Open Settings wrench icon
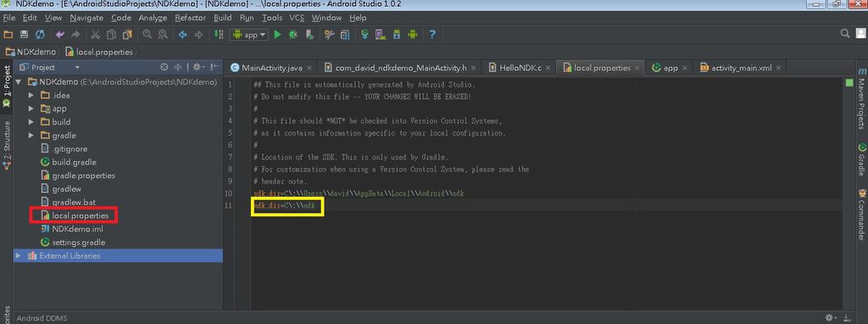Screen dimensions: 868x324 [x=330, y=34]
